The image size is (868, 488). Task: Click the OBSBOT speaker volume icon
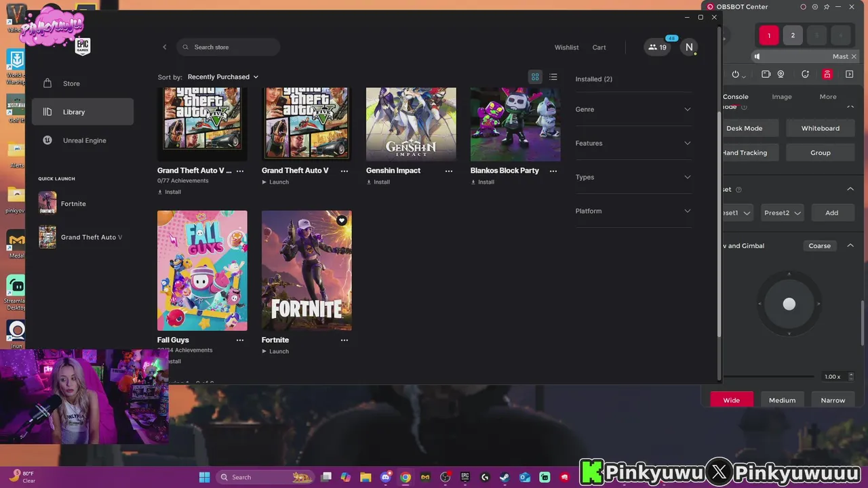[757, 56]
